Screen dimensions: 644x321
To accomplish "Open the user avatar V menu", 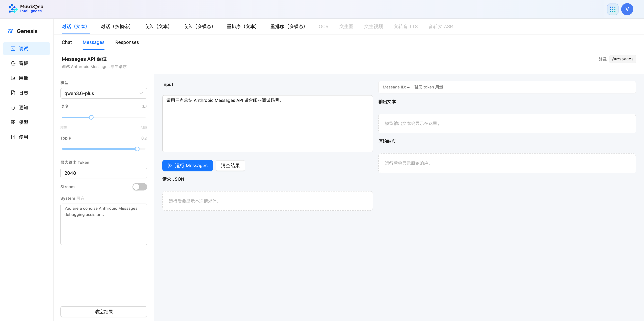I will coord(627,9).
